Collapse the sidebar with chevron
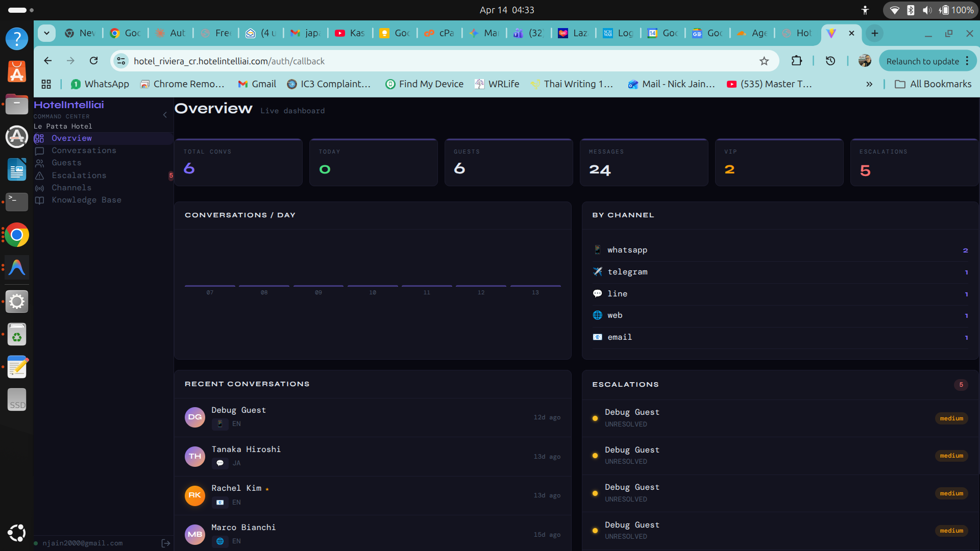This screenshot has width=980, height=551. click(x=165, y=115)
